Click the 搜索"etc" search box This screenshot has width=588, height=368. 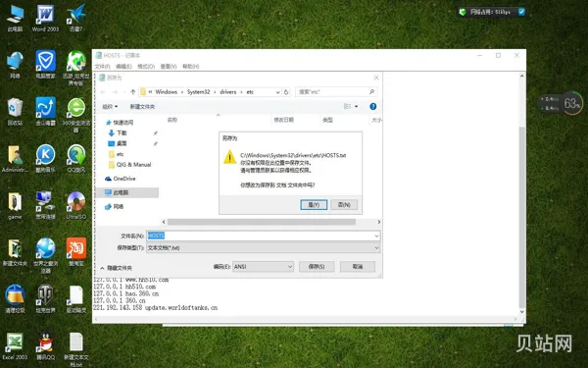tap(336, 92)
